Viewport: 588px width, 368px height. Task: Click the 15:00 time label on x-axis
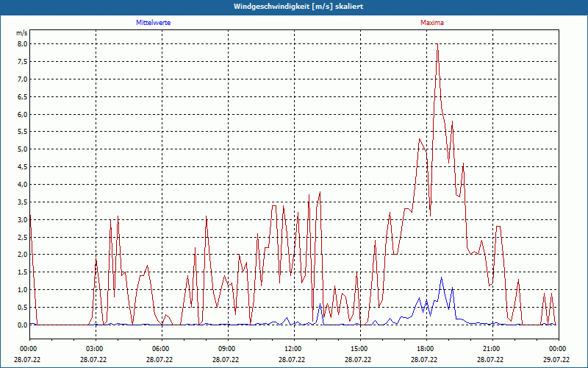(360, 349)
